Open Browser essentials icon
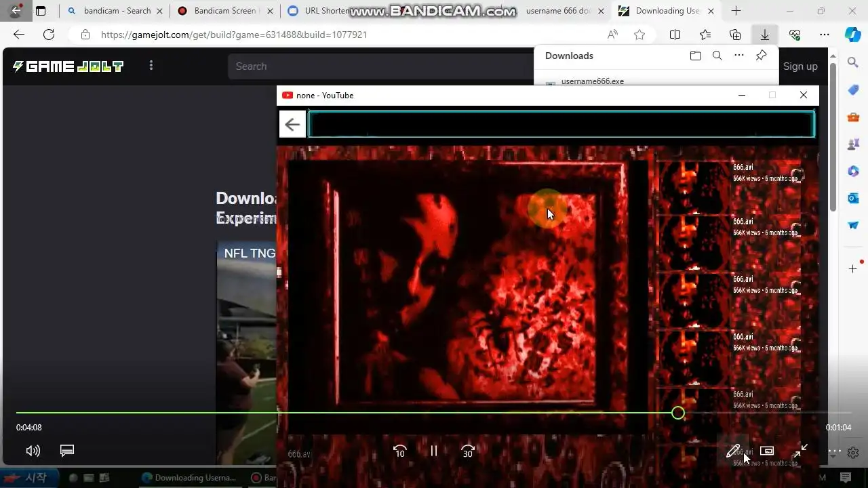The width and height of the screenshot is (868, 488). (795, 35)
